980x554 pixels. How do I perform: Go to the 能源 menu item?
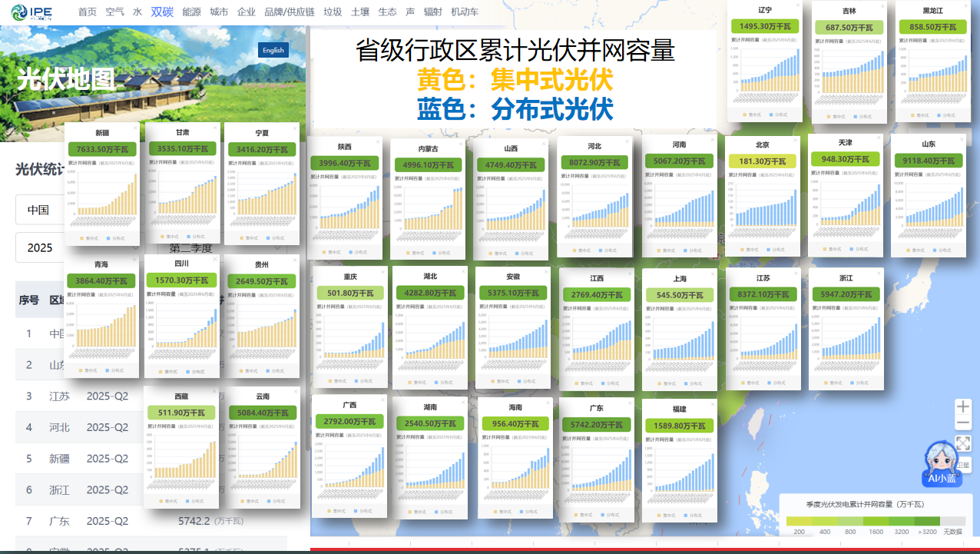[x=191, y=12]
